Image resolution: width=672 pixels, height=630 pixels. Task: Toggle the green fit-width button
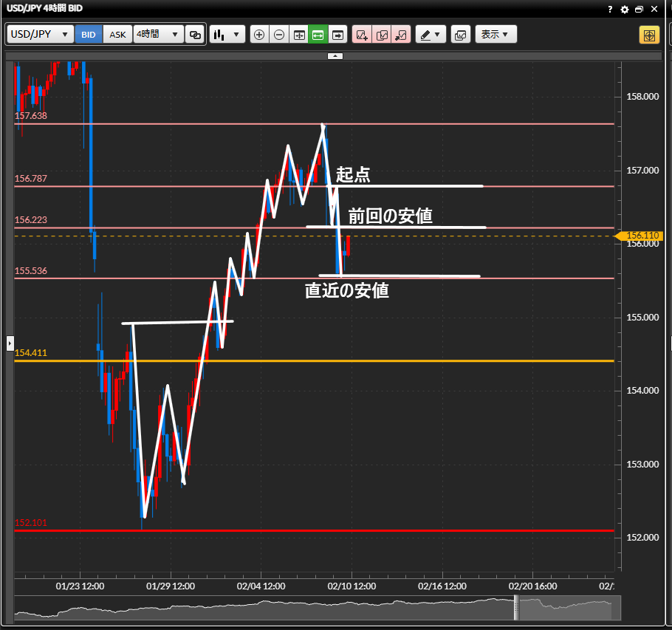click(318, 35)
